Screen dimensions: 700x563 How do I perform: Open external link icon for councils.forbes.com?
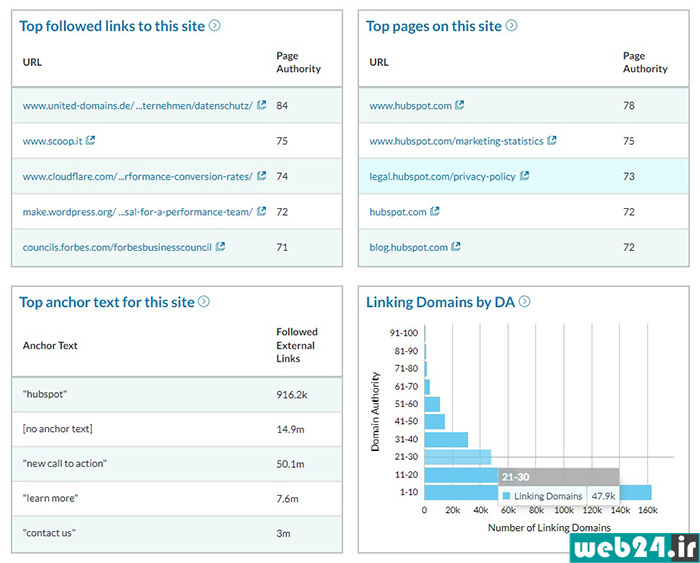pyautogui.click(x=221, y=246)
